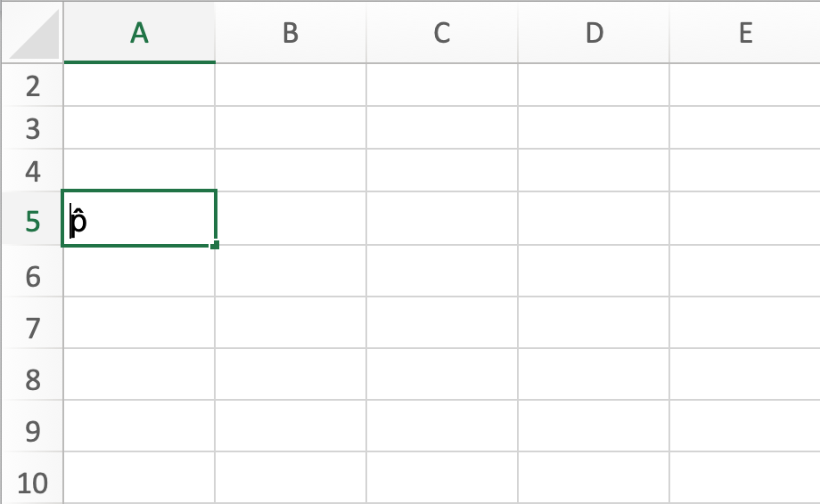
Task: Select row 8 header
Action: point(32,375)
